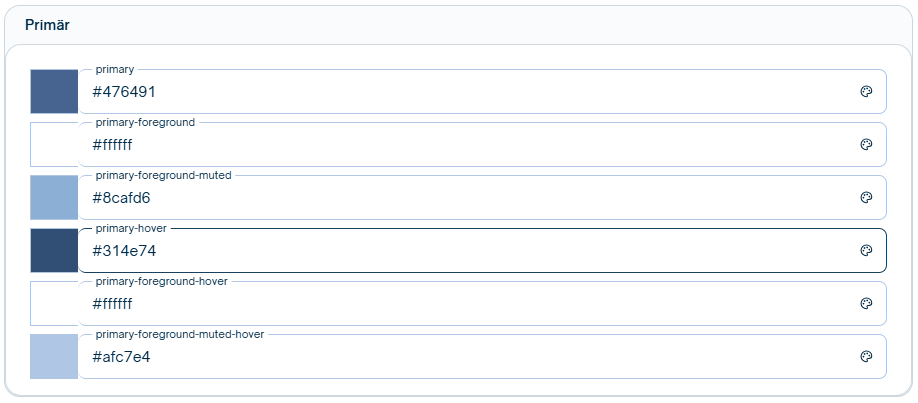Click the Primär section header
The height and width of the screenshot is (403, 918).
click(47, 24)
